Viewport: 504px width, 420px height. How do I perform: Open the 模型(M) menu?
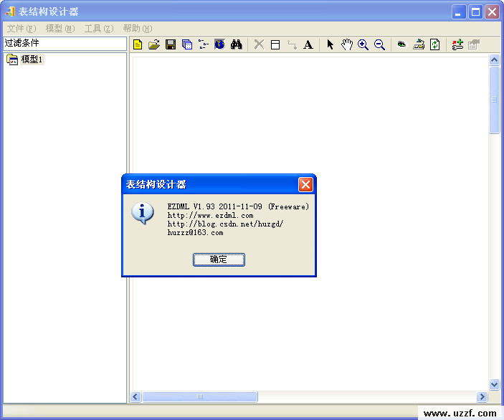tap(60, 29)
